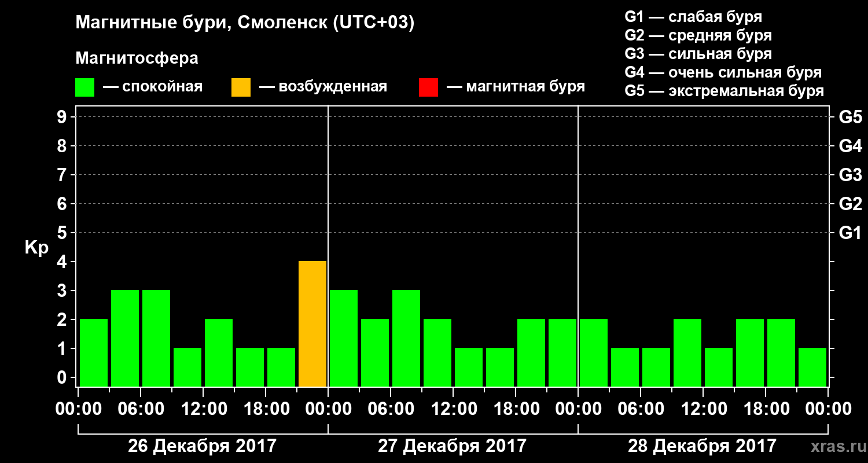
Task: Click the '27 Декабря 2017' date label
Action: click(452, 446)
